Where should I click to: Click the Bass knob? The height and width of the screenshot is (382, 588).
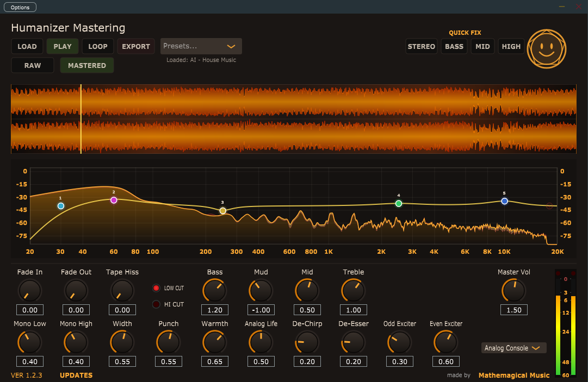pos(215,291)
